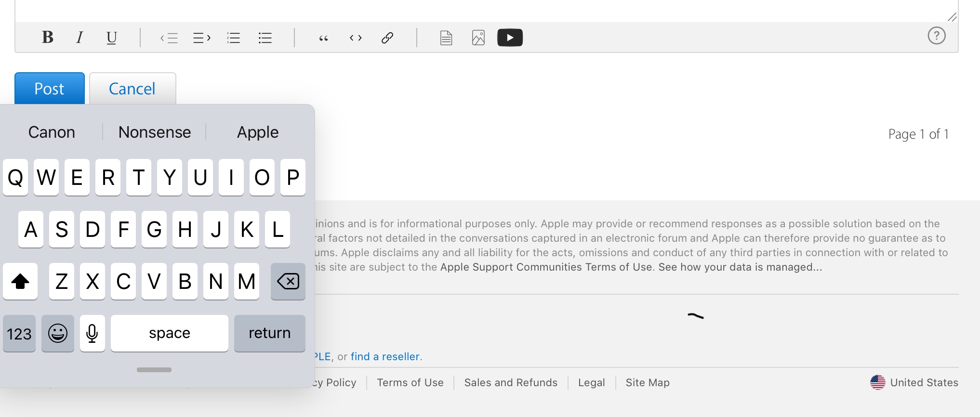
Task: Tap the C key
Action: click(123, 281)
